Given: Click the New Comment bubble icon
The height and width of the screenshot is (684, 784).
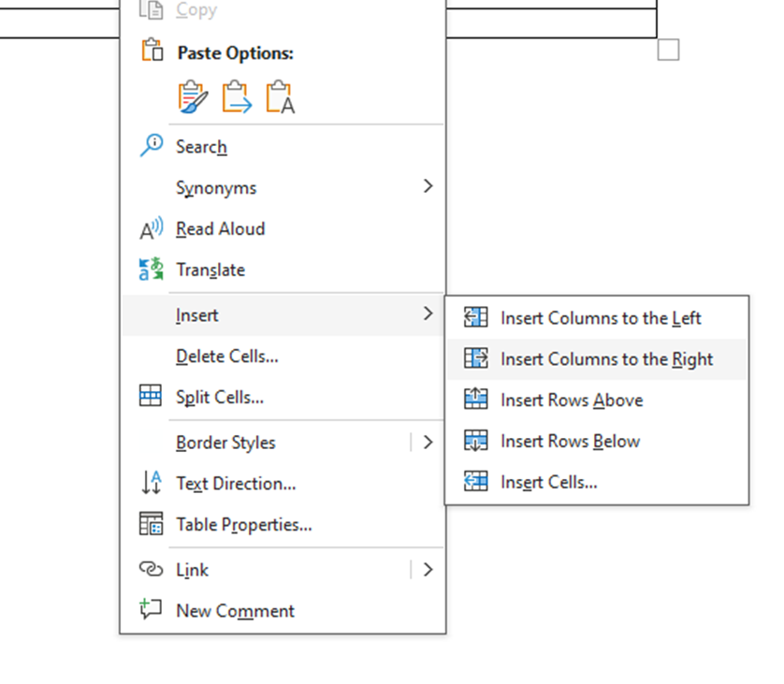Looking at the screenshot, I should 151,608.
